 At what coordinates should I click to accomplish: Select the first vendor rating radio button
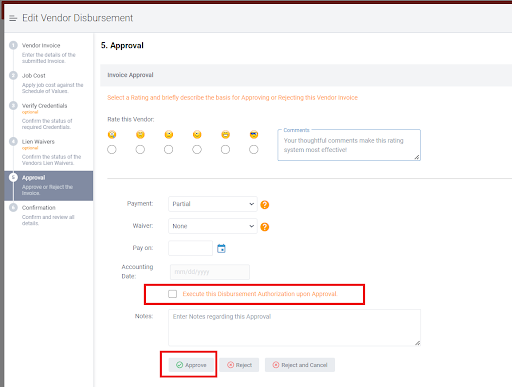[112, 149]
